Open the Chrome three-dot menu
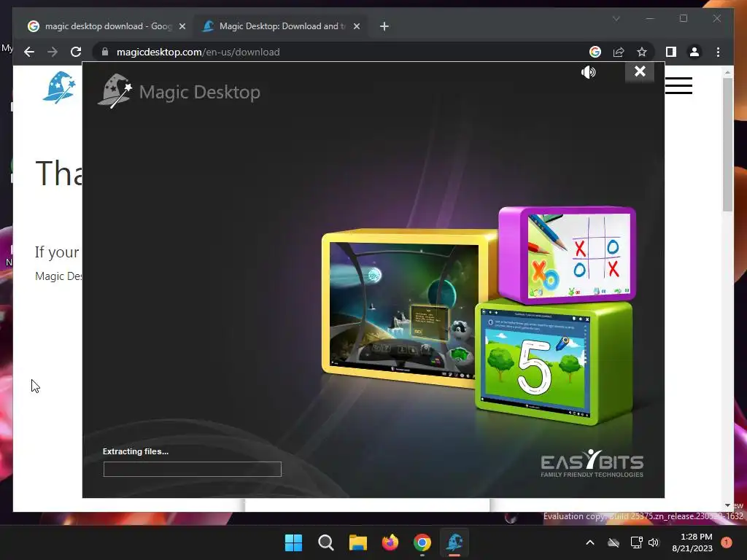 point(718,52)
